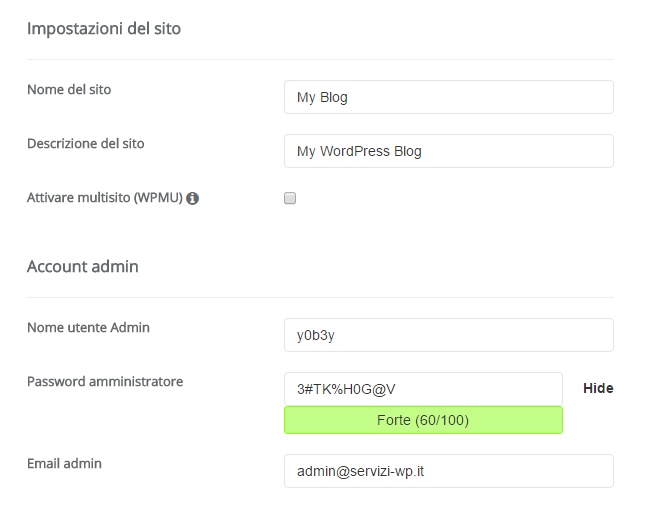Click the "Password amministratore" label
Screen dimensions: 645x506
click(105, 381)
